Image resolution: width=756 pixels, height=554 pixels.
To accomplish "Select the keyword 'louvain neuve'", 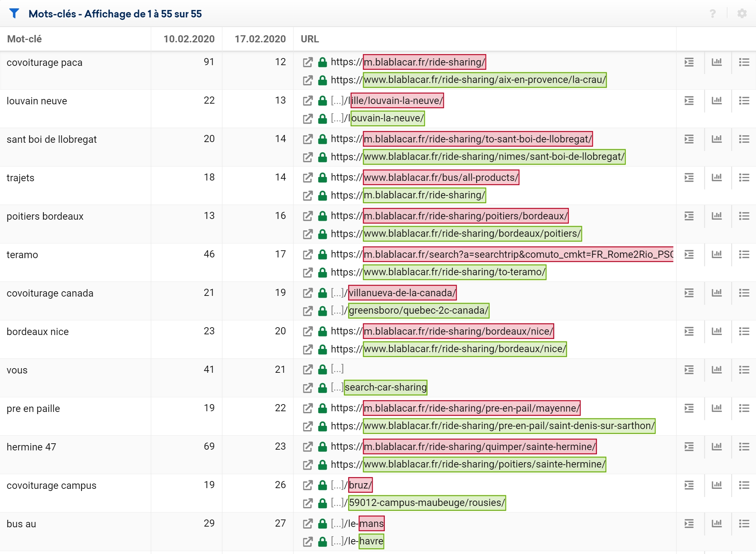I will 37,101.
